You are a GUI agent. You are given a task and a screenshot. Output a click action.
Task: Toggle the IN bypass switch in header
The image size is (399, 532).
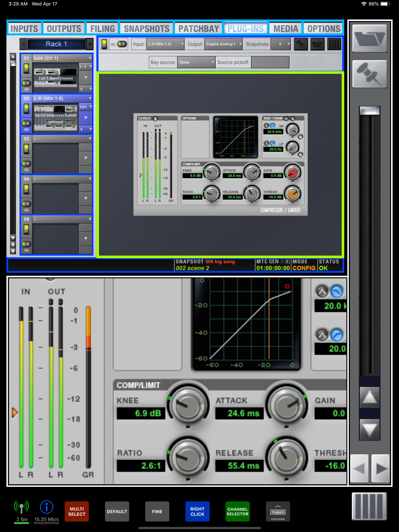[x=122, y=44]
